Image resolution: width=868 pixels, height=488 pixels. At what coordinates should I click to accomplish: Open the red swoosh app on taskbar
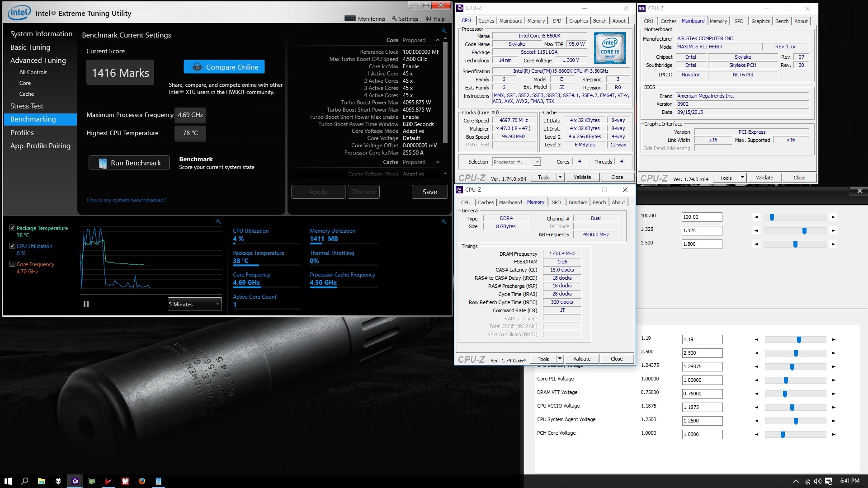[x=108, y=481]
